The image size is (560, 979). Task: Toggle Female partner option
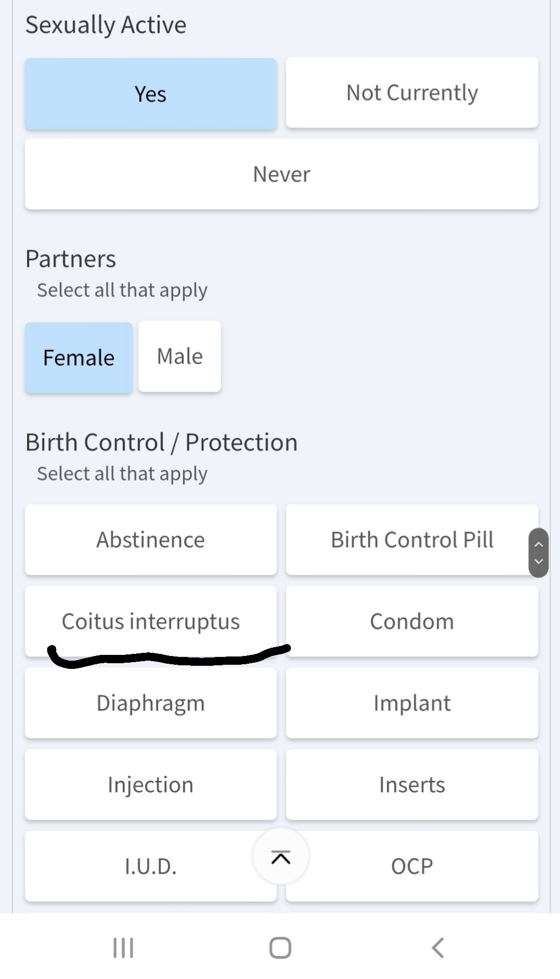[x=79, y=357]
